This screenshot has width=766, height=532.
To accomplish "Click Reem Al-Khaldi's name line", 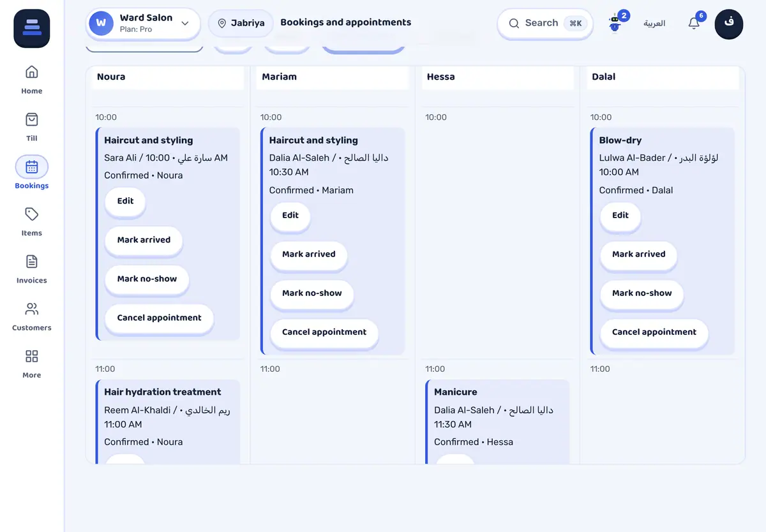I will (x=167, y=417).
